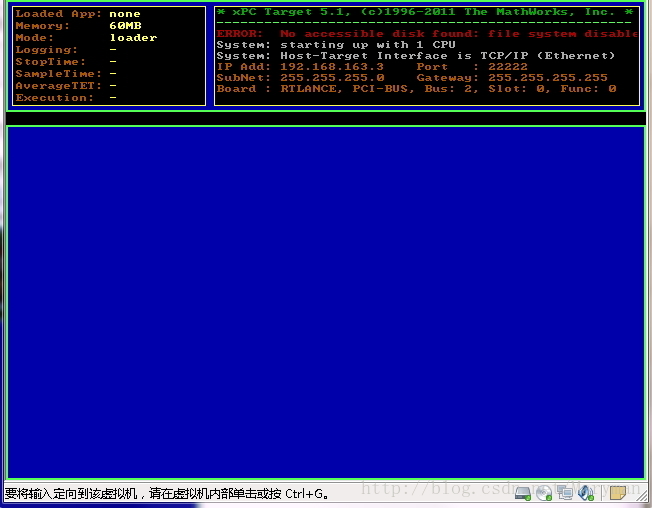This screenshot has width=652, height=508.
Task: Click the port value 22222
Action: click(x=508, y=67)
